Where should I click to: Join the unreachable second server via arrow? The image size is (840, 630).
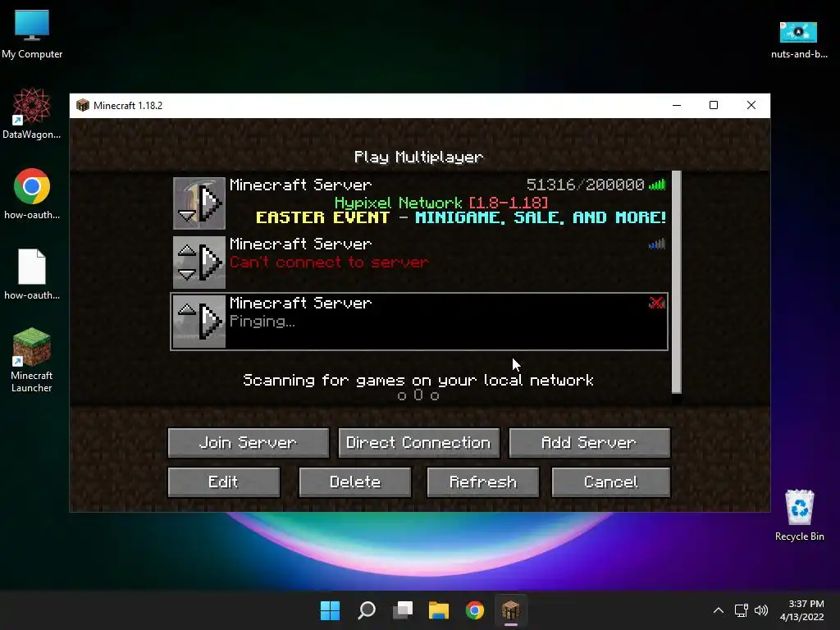point(211,262)
